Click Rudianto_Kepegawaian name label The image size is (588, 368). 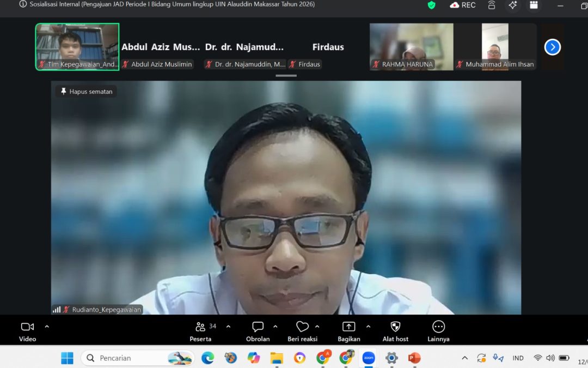(x=107, y=310)
